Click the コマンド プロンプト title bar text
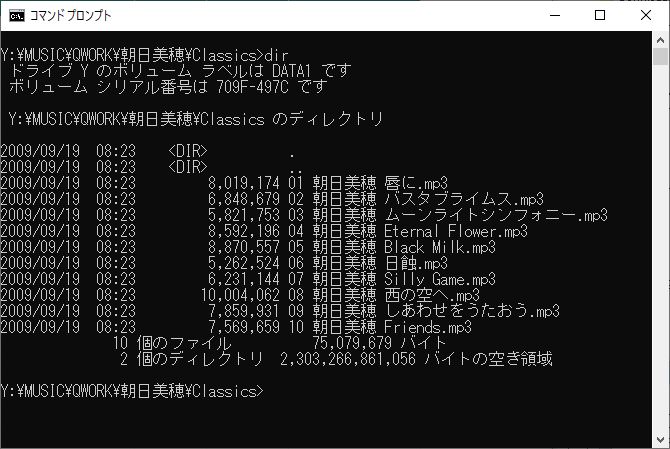670x449 pixels. pyautogui.click(x=72, y=16)
